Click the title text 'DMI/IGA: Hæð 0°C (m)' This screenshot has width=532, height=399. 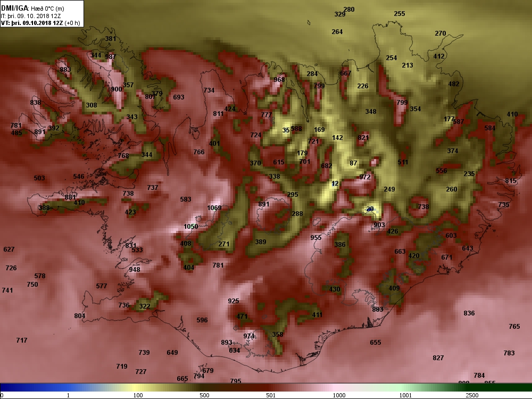point(32,9)
